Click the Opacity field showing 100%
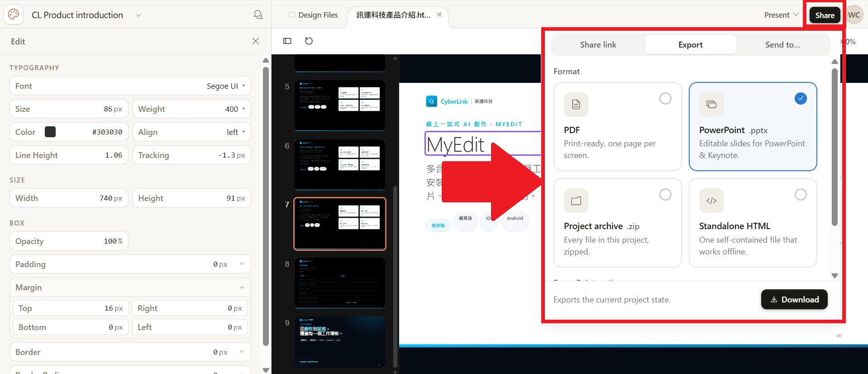This screenshot has height=374, width=868. click(69, 241)
